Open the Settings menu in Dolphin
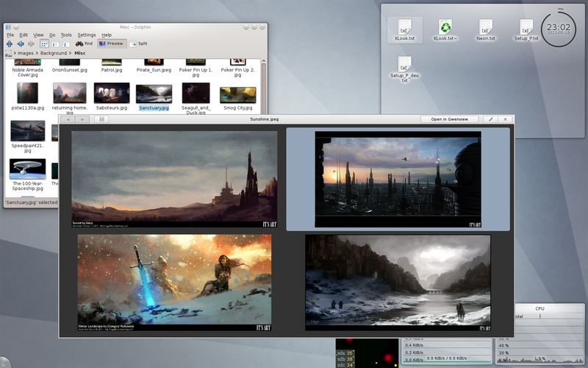 pos(87,35)
